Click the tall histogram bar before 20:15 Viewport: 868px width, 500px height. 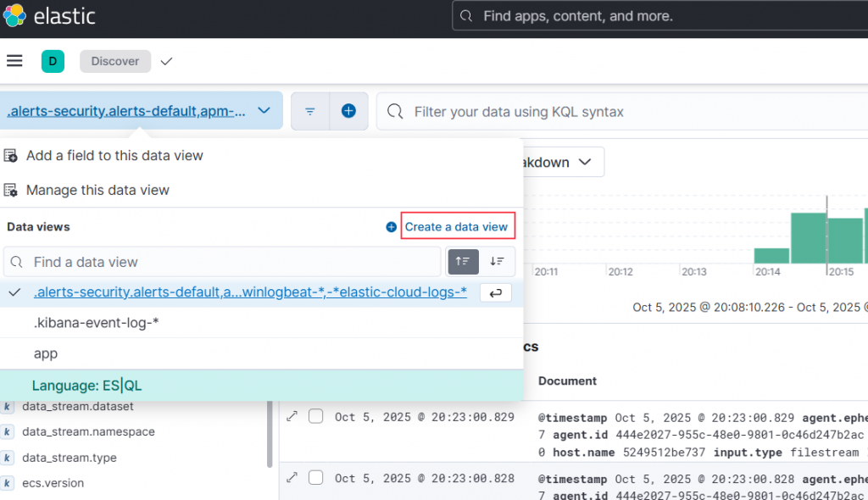808,238
